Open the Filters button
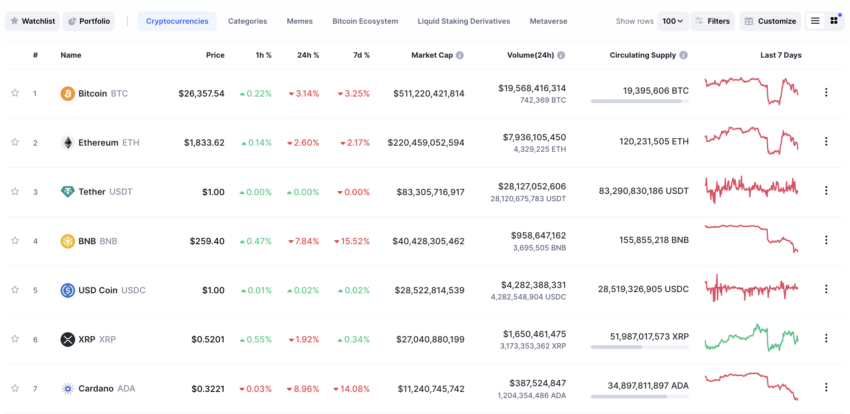Screen dimensions: 850x414 click(x=712, y=21)
